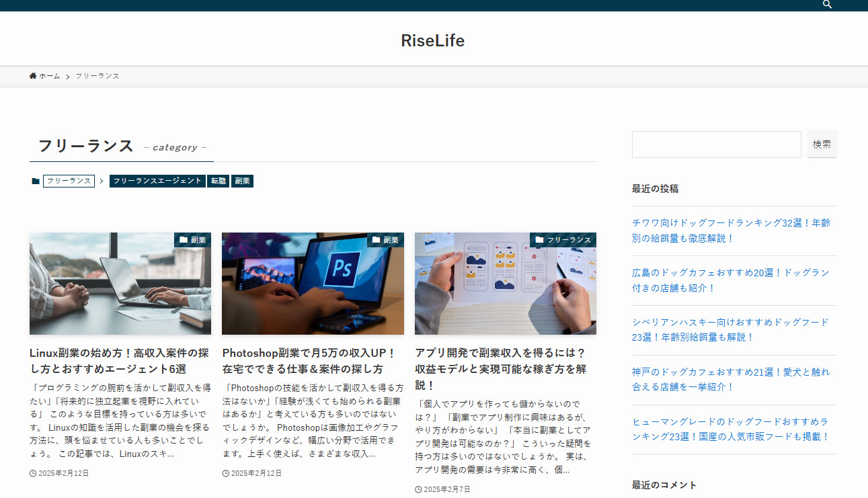Click the sidebar search input field
868x498 pixels.
pyautogui.click(x=717, y=144)
